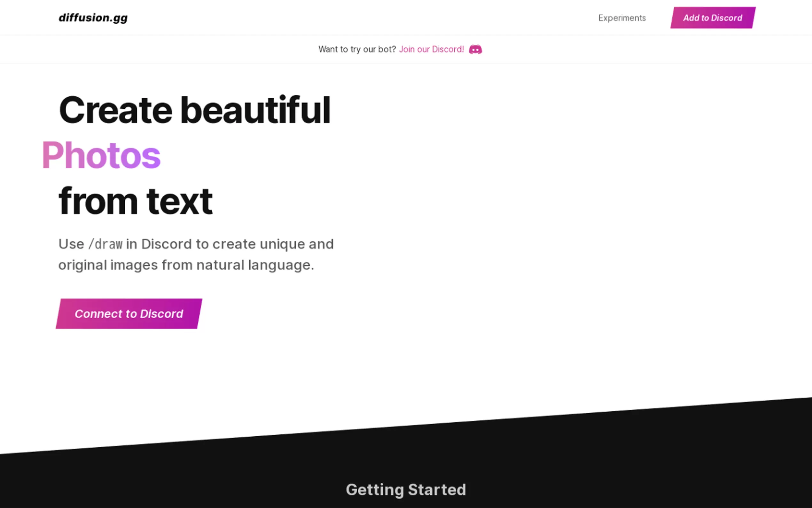This screenshot has width=812, height=508.
Task: Click the gradient Photos animated word
Action: [x=101, y=155]
